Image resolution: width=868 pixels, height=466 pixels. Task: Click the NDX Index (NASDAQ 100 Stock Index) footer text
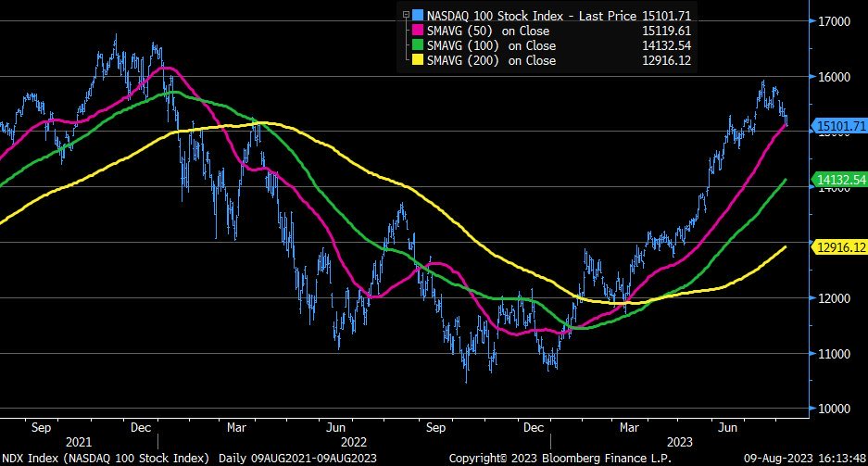click(x=106, y=459)
